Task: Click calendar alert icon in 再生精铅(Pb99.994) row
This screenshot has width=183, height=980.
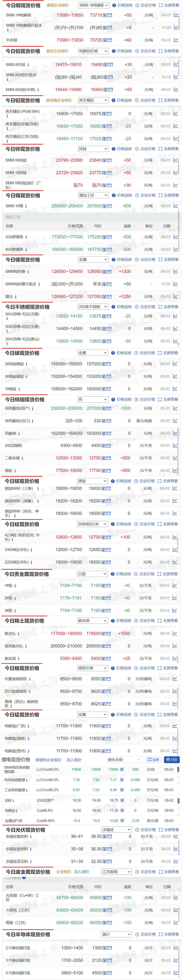Action: (104, 114)
